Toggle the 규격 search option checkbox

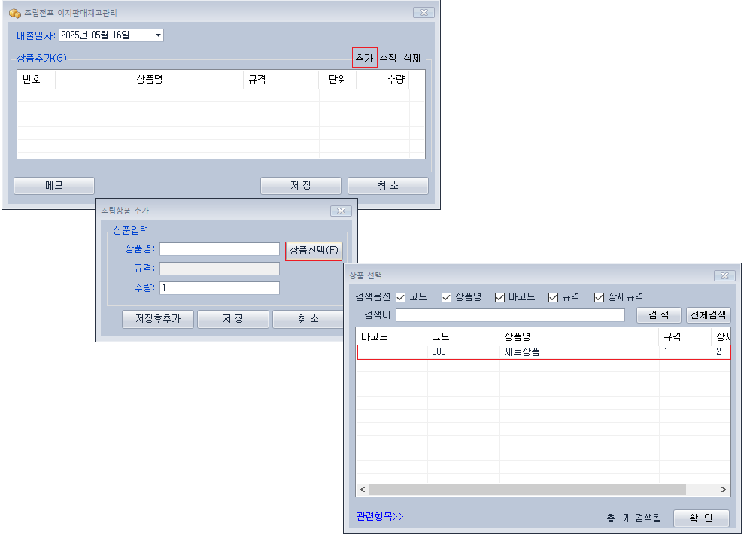coord(554,298)
